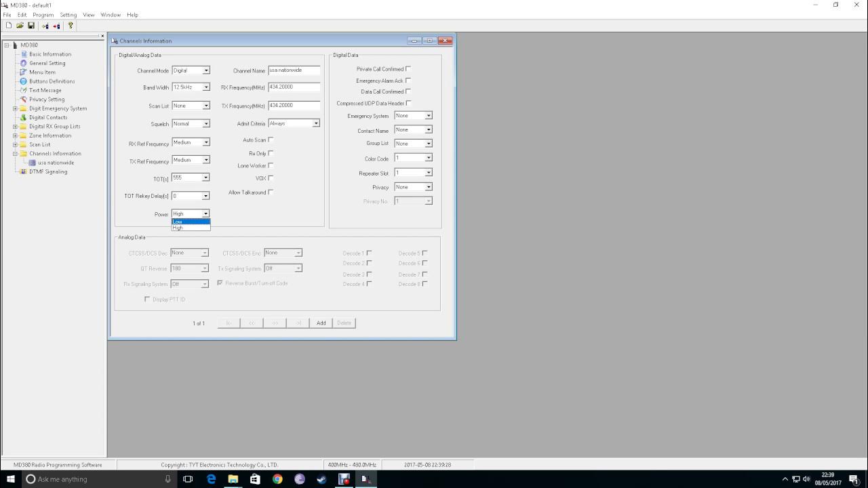Click the Add channel button
This screenshot has height=488, width=868.
pyautogui.click(x=321, y=323)
